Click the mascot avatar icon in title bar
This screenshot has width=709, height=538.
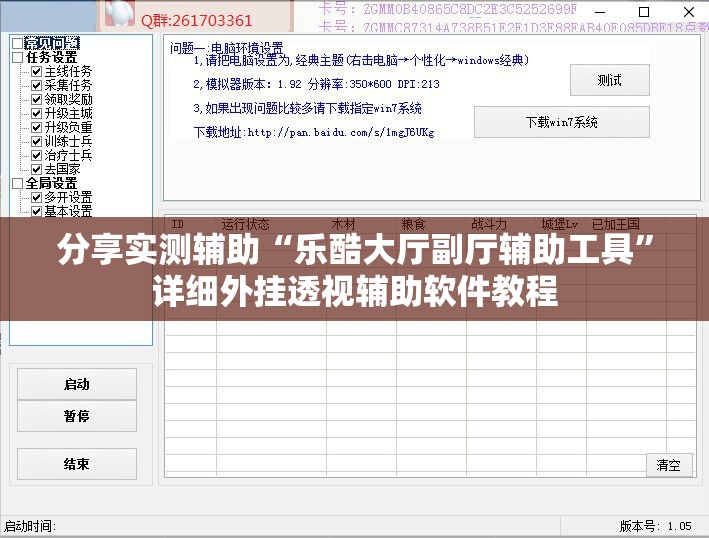(119, 13)
